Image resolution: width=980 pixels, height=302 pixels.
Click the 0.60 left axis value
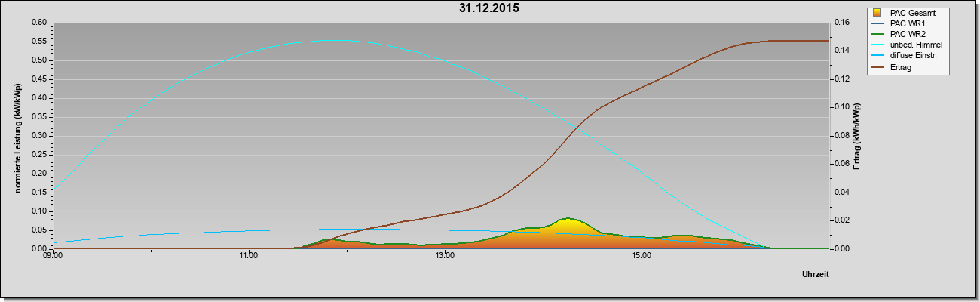click(x=40, y=23)
